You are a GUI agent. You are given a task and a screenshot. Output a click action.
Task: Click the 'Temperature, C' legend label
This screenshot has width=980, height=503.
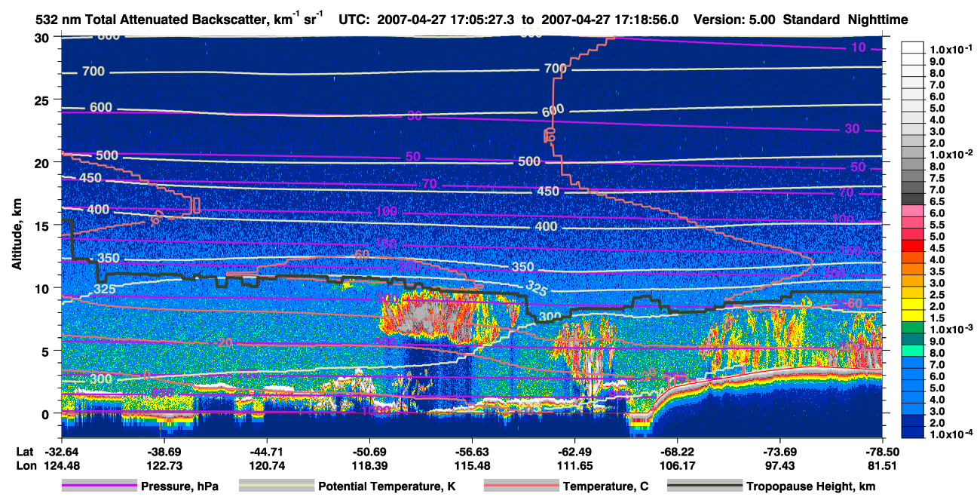pos(605,486)
